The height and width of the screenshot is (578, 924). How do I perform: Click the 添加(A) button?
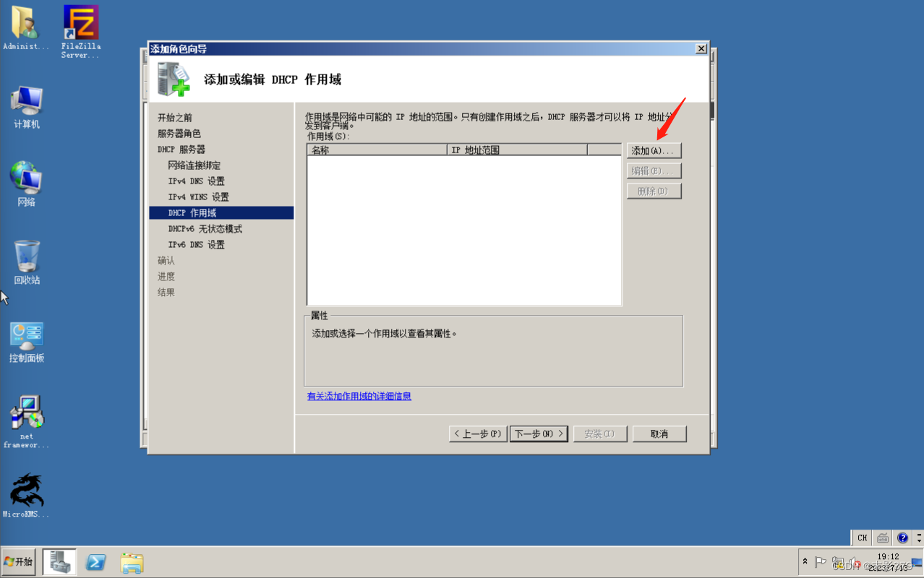pyautogui.click(x=653, y=150)
